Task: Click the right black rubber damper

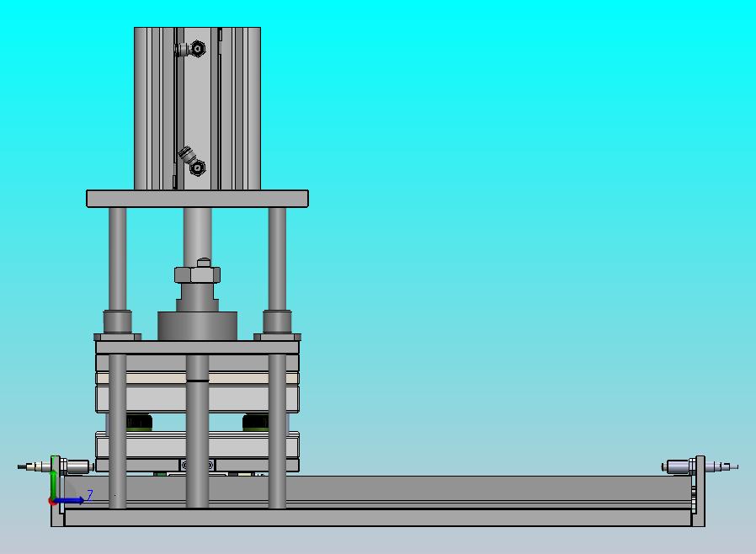Action: (x=256, y=423)
